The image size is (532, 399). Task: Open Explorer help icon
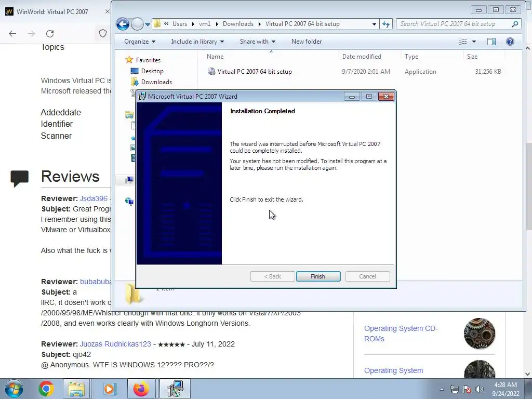coord(510,42)
